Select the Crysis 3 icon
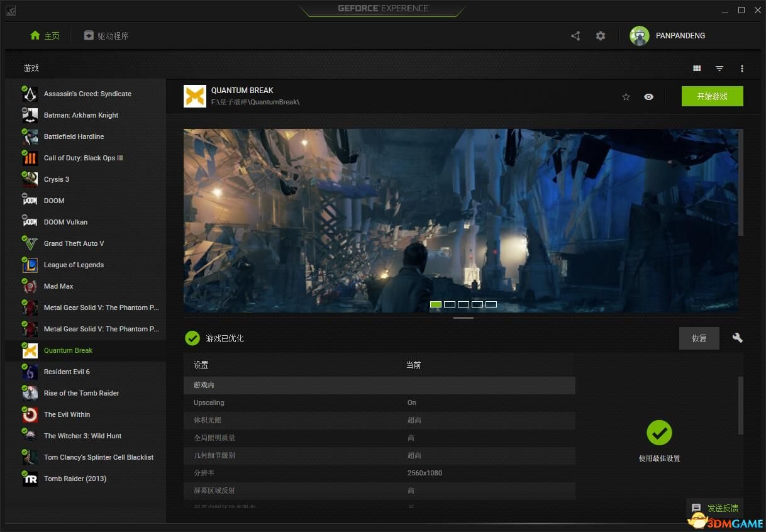Viewport: 766px width, 532px height. [x=30, y=179]
